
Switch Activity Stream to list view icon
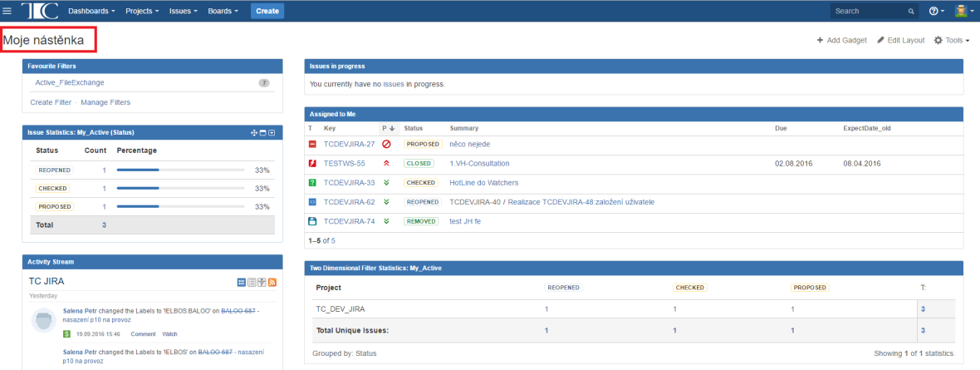click(x=252, y=283)
